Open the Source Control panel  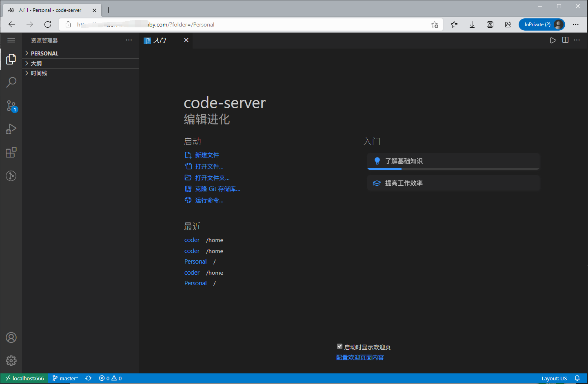coord(11,106)
